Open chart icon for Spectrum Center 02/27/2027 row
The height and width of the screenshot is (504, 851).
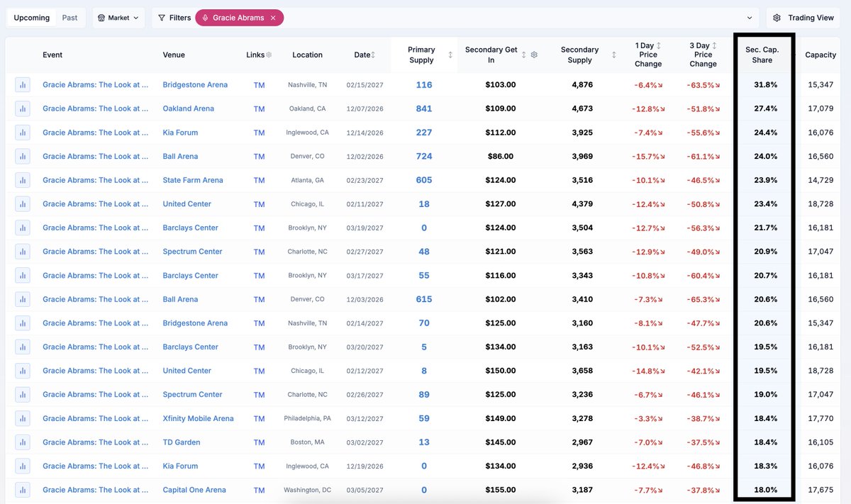[23, 252]
